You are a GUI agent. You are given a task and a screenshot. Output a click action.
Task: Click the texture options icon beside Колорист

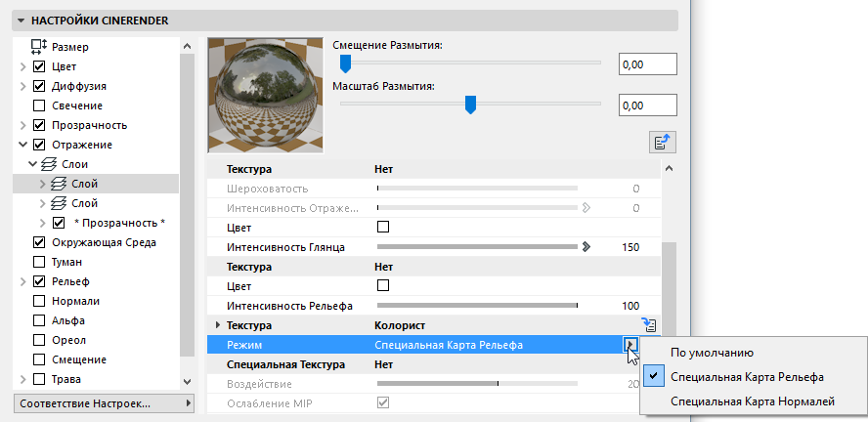[x=647, y=325]
